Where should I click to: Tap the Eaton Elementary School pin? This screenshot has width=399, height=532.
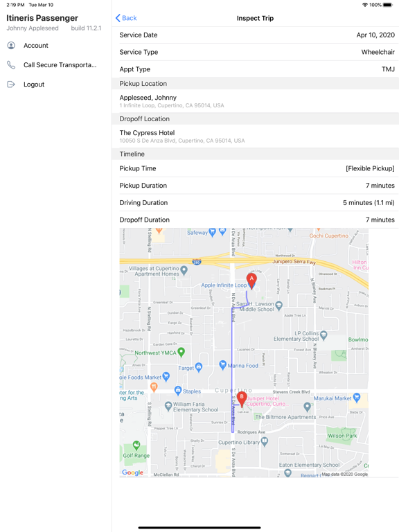point(287,472)
